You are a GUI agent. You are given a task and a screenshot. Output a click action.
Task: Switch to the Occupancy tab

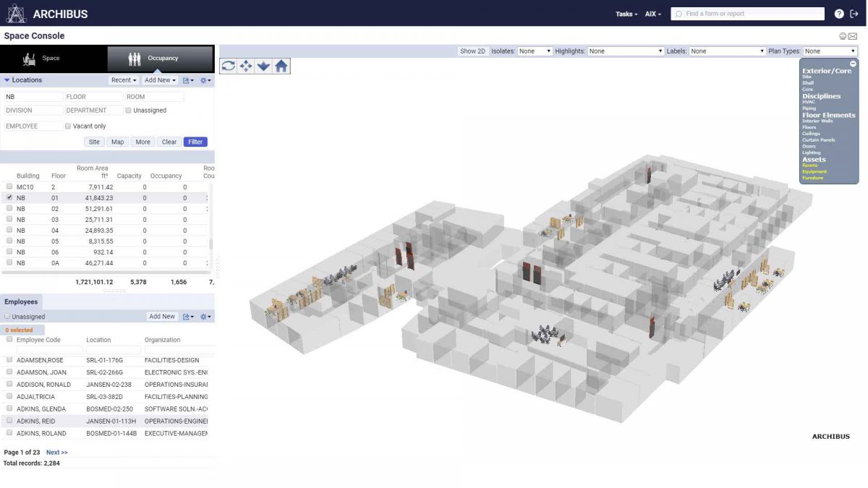tap(160, 59)
